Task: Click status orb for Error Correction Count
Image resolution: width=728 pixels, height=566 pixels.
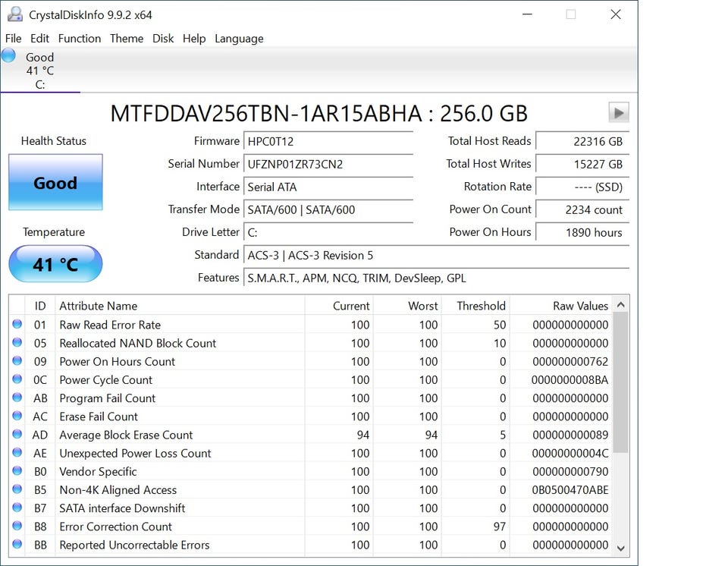Action: click(x=17, y=526)
